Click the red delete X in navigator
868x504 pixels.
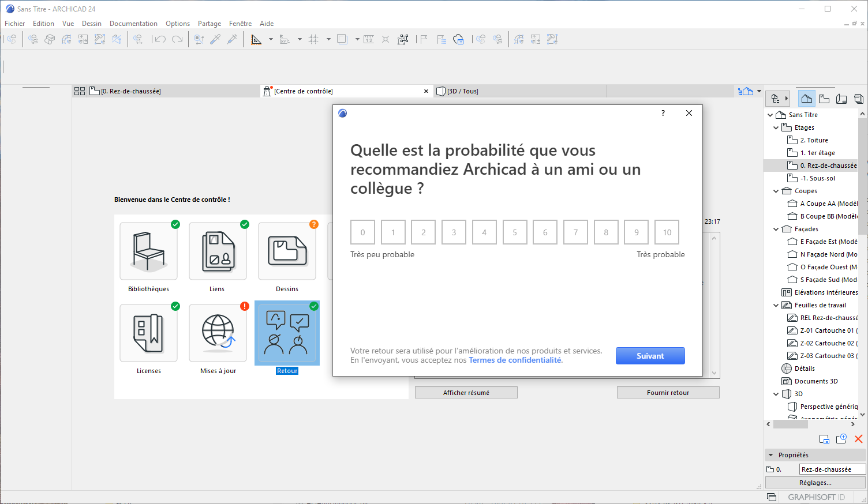point(858,439)
